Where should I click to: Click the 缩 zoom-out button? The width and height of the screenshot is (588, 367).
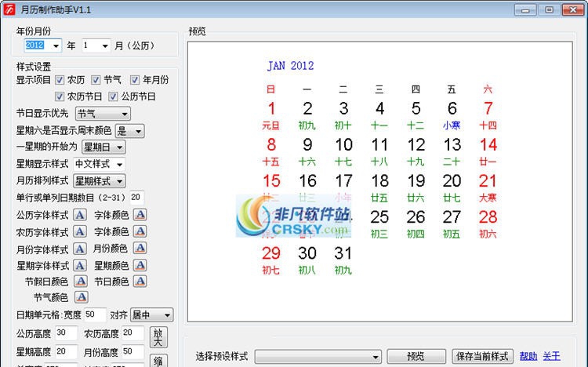pyautogui.click(x=158, y=361)
